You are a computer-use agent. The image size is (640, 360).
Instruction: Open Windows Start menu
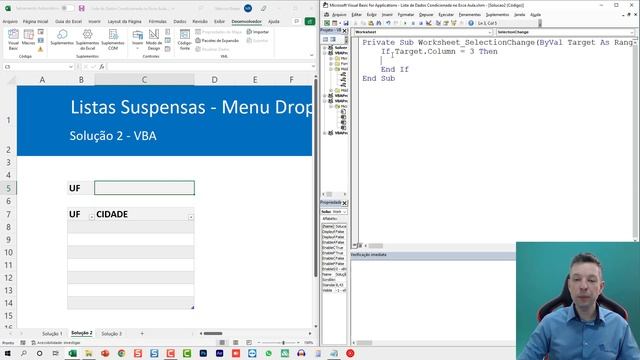pyautogui.click(x=7, y=353)
